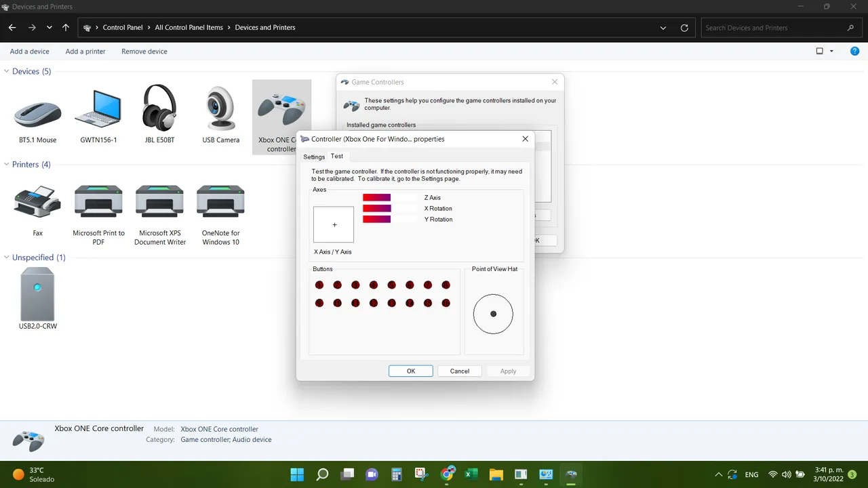868x488 pixels.
Task: Select Microsoft Print to PDF printer
Action: click(98, 213)
